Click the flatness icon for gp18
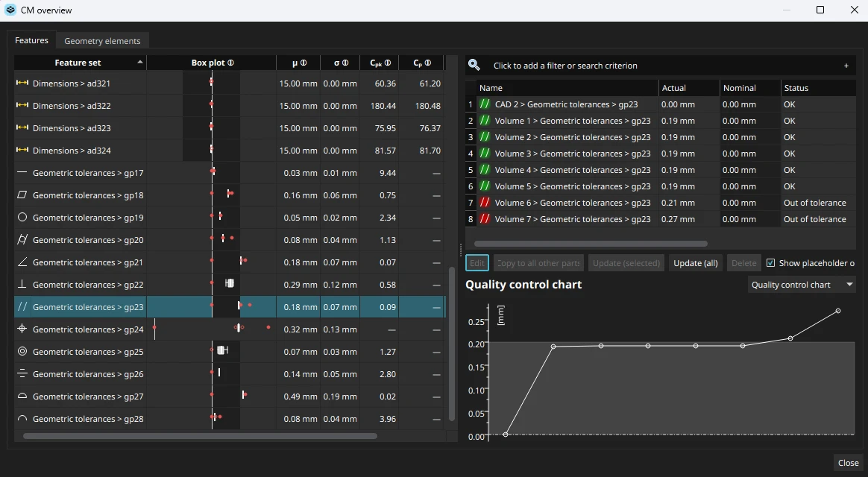Screen dimensions: 868x477 pos(22,195)
